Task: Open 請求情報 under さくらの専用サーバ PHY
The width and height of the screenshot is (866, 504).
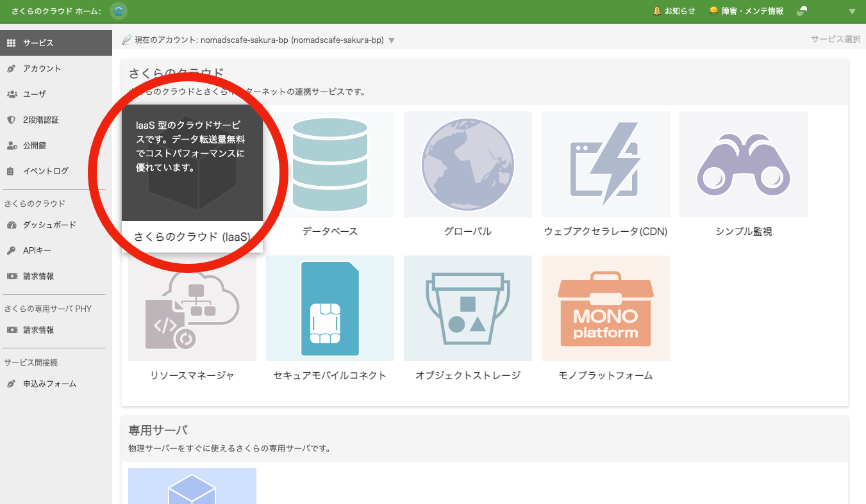Action: 56,330
